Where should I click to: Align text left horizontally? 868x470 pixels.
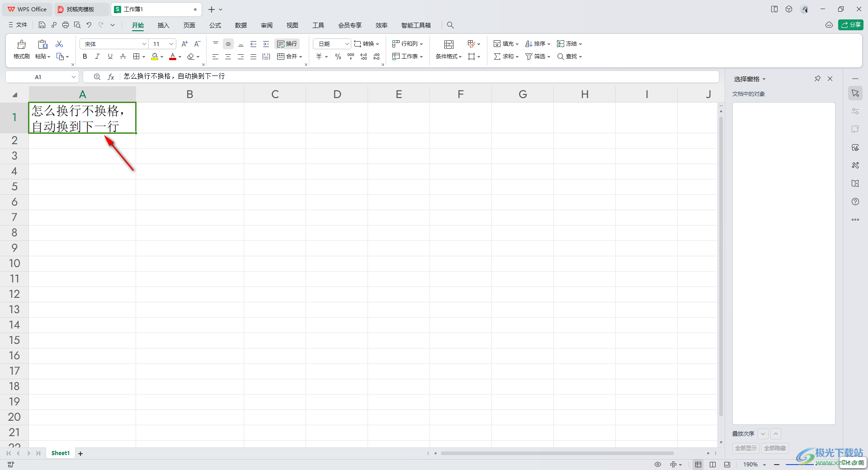click(x=216, y=56)
